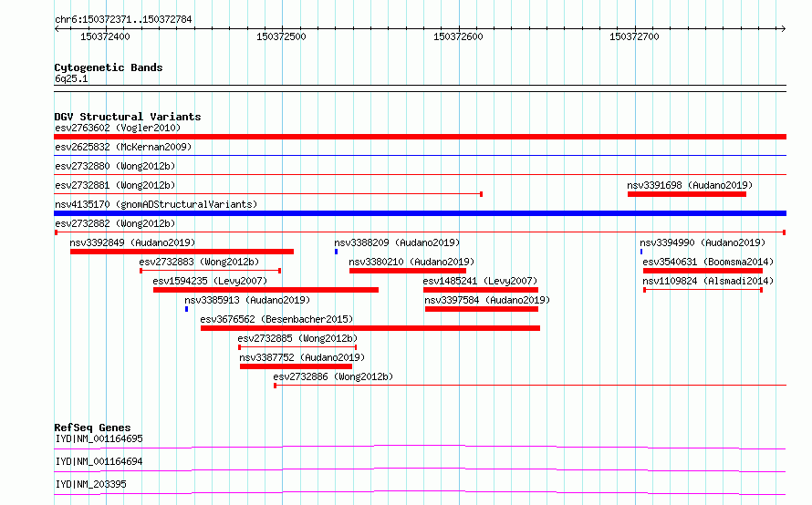Click the esv2763602 (Vogler2010) variant label
The height and width of the screenshot is (505, 812).
click(x=118, y=128)
